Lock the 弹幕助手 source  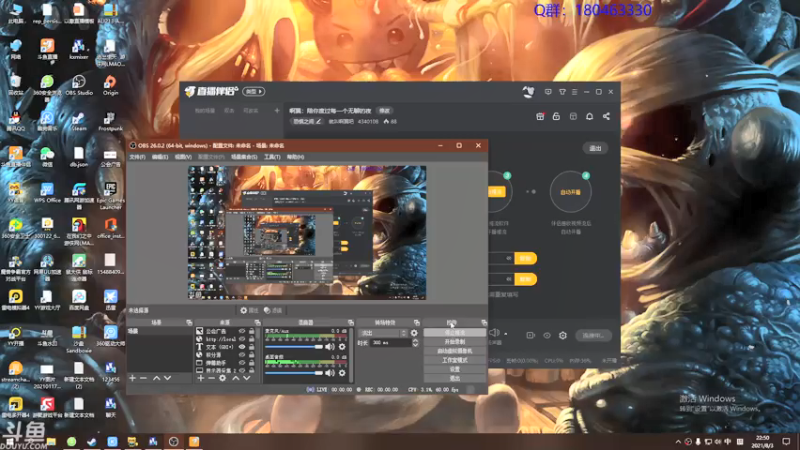[x=252, y=363]
